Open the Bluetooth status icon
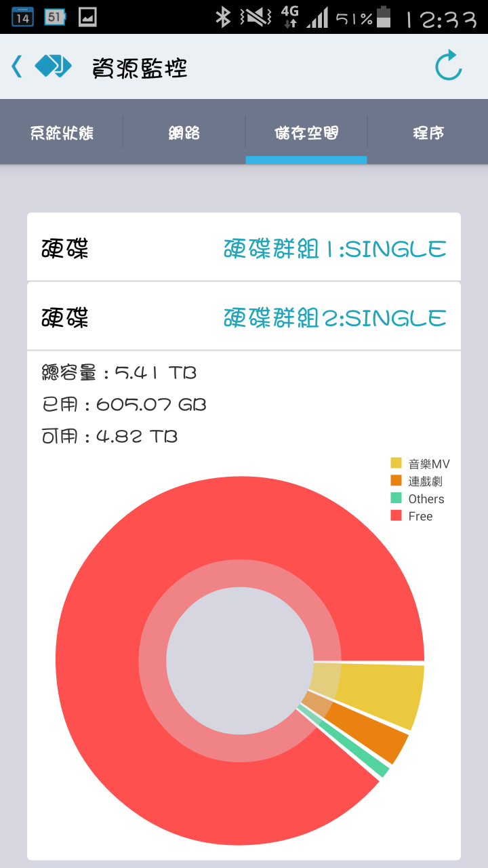This screenshot has width=488, height=868. coord(223,17)
